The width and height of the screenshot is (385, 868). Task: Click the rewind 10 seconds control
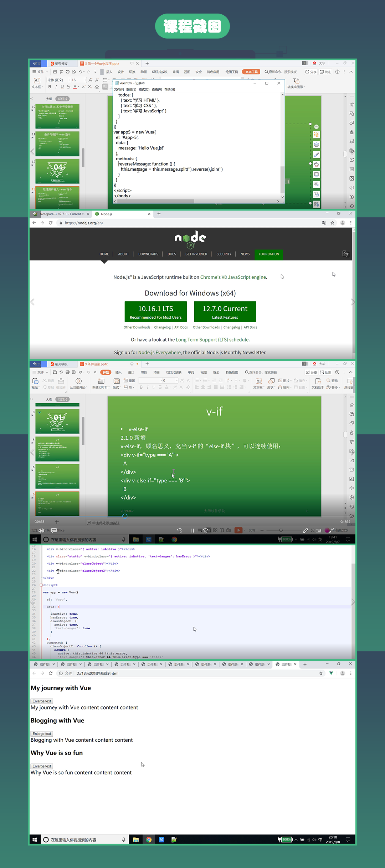[180, 530]
